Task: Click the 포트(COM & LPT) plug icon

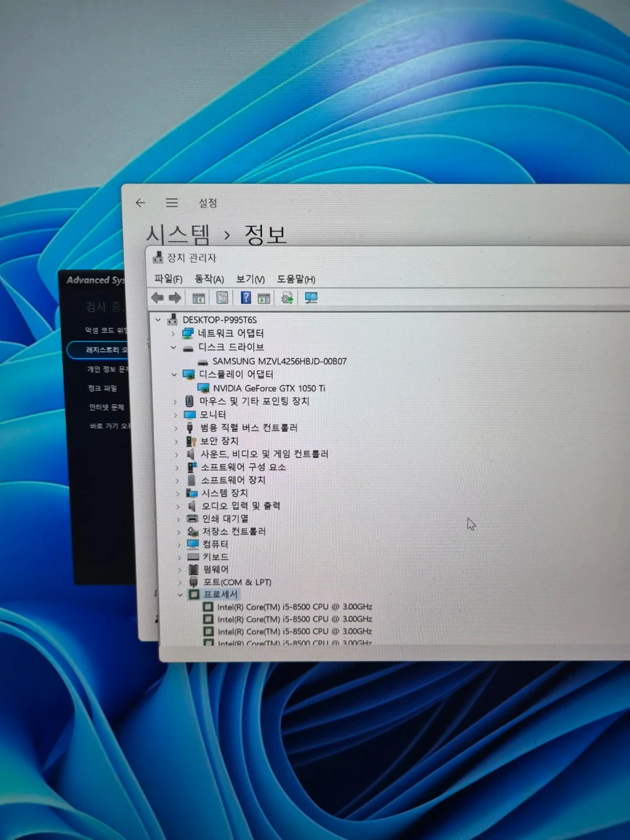Action: [x=194, y=582]
